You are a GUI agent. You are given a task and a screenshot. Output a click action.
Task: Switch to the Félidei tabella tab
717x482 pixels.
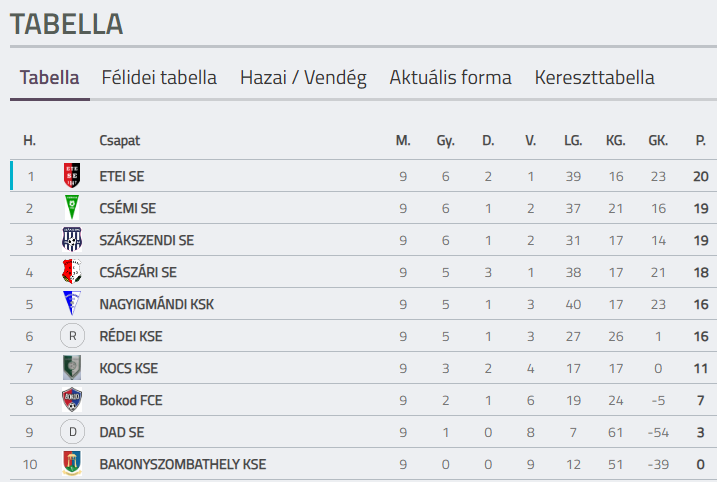point(159,78)
